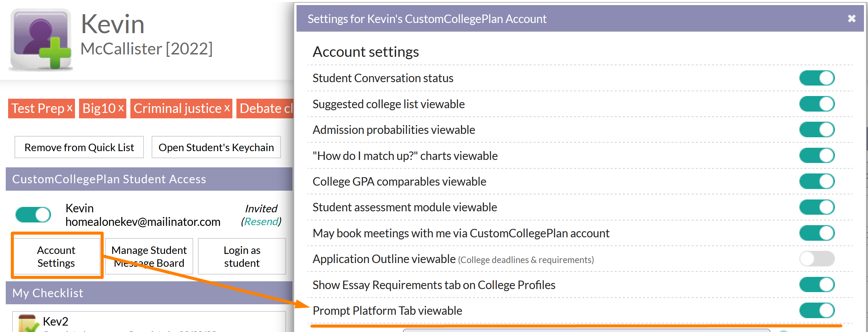868x332 pixels.
Task: Remove the Big10 tag
Action: pos(121,108)
